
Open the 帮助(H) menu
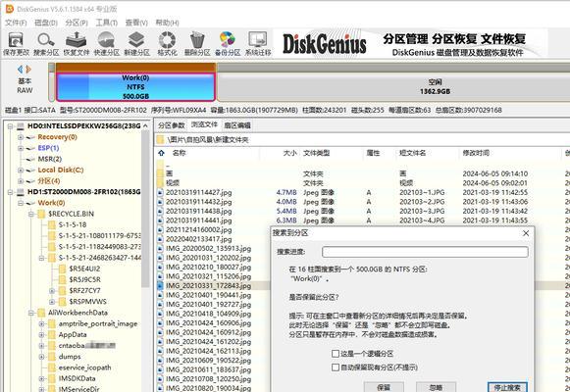167,23
